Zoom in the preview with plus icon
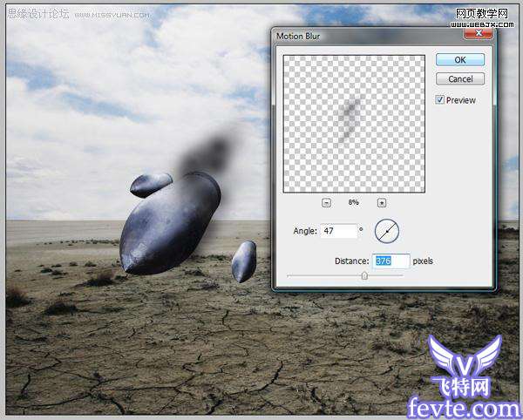The height and width of the screenshot is (420, 523). coord(382,203)
